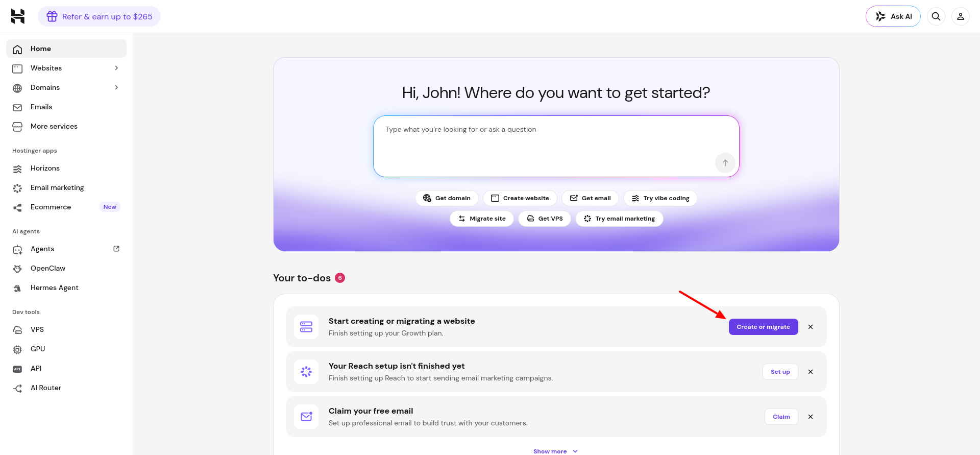Image resolution: width=980 pixels, height=455 pixels.
Task: Click the AI Router icon
Action: pos(17,388)
